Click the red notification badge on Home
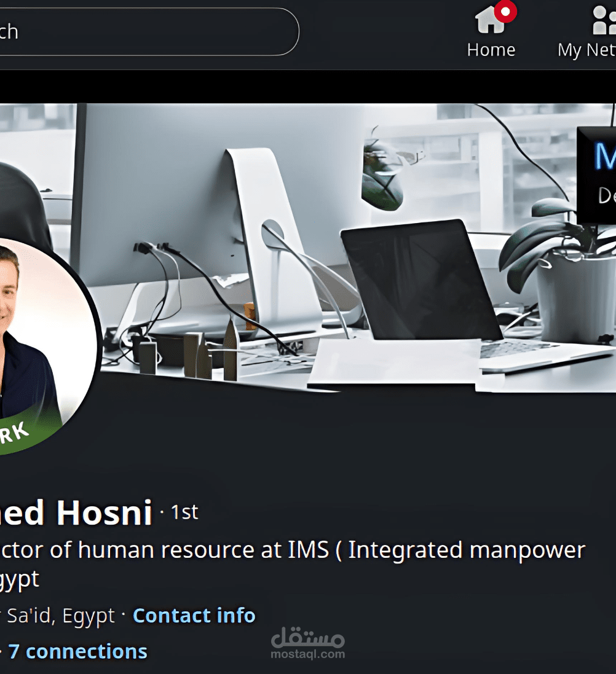Viewport: 616px width, 674px height. tap(505, 12)
